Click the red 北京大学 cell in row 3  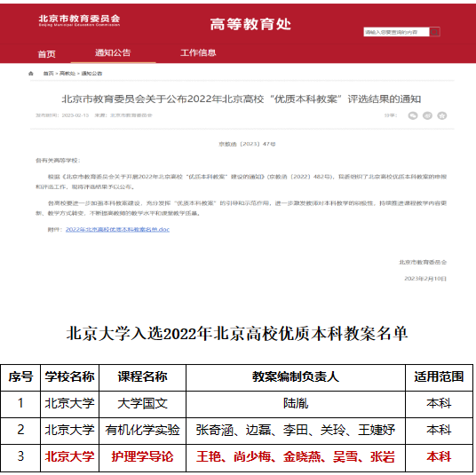point(69,457)
